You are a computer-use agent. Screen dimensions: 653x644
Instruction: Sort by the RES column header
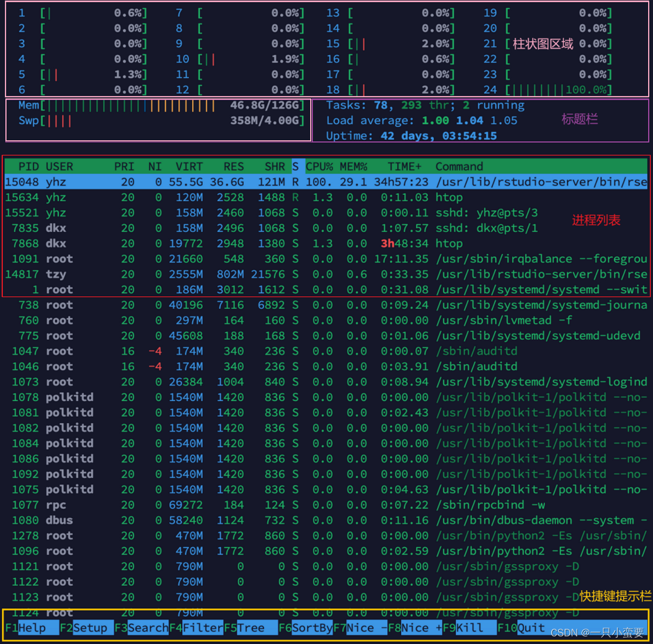(233, 166)
